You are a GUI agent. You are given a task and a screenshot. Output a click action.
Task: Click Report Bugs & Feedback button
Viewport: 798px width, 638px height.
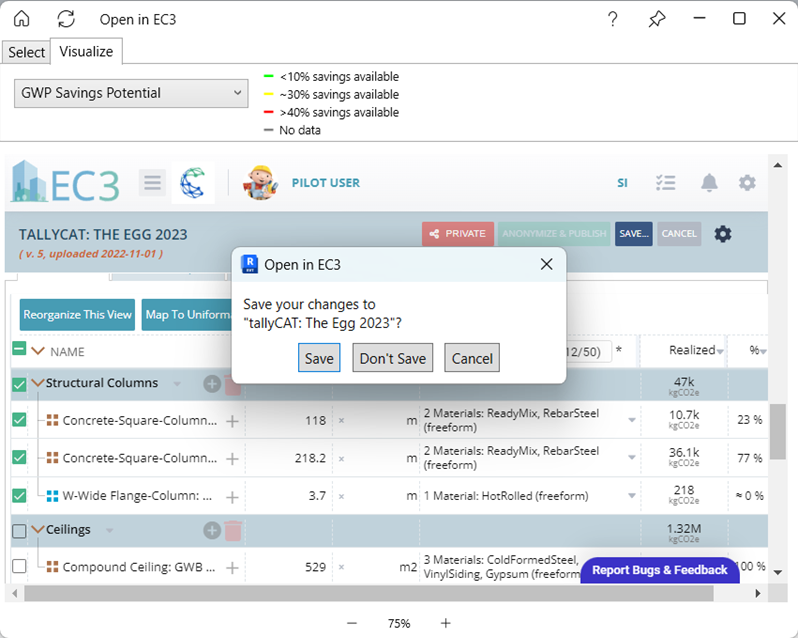click(x=659, y=570)
